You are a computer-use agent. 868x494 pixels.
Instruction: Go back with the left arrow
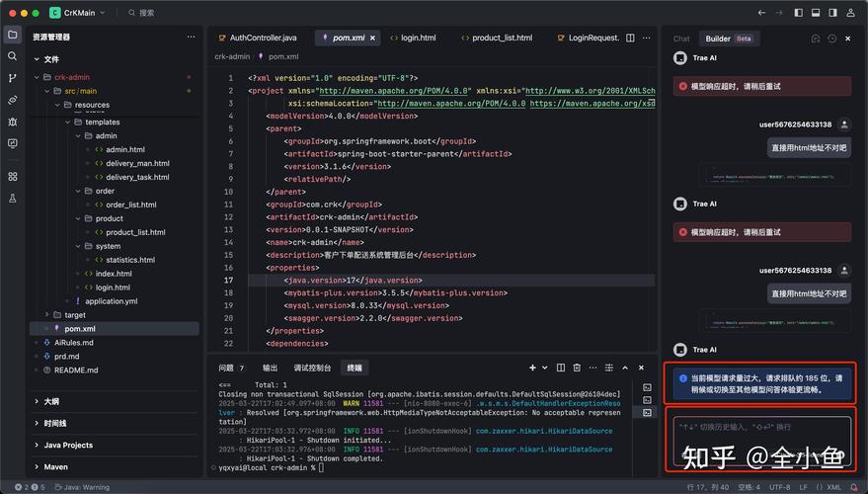coord(761,12)
